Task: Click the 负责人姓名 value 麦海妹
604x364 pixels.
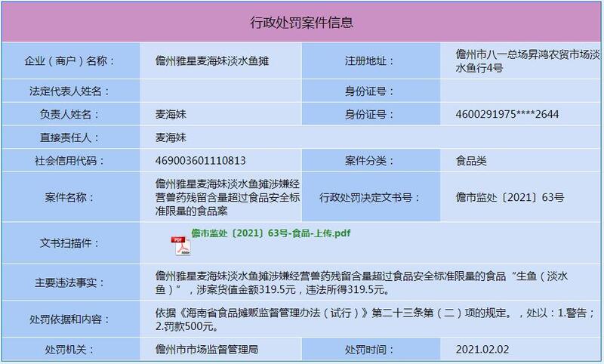Action: tap(171, 114)
